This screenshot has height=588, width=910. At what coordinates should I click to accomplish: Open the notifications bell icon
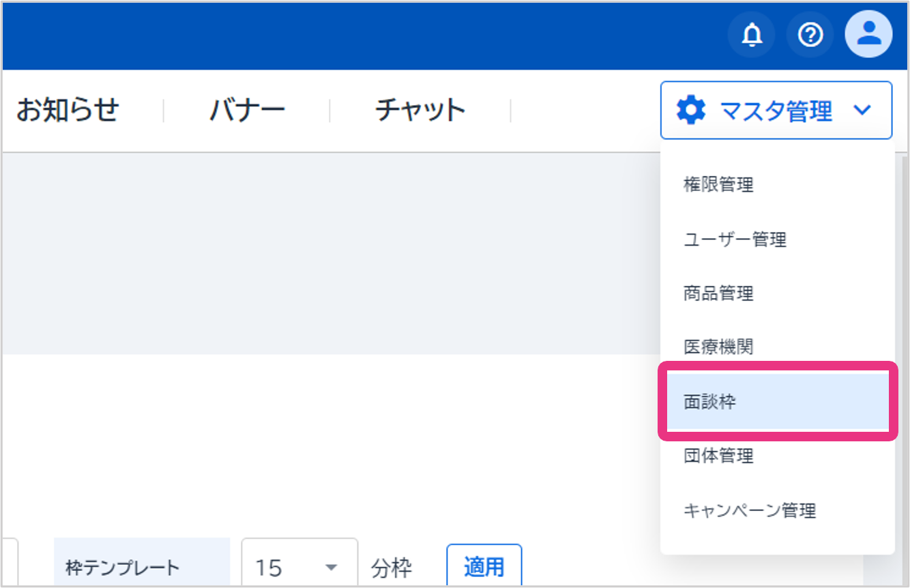click(752, 34)
